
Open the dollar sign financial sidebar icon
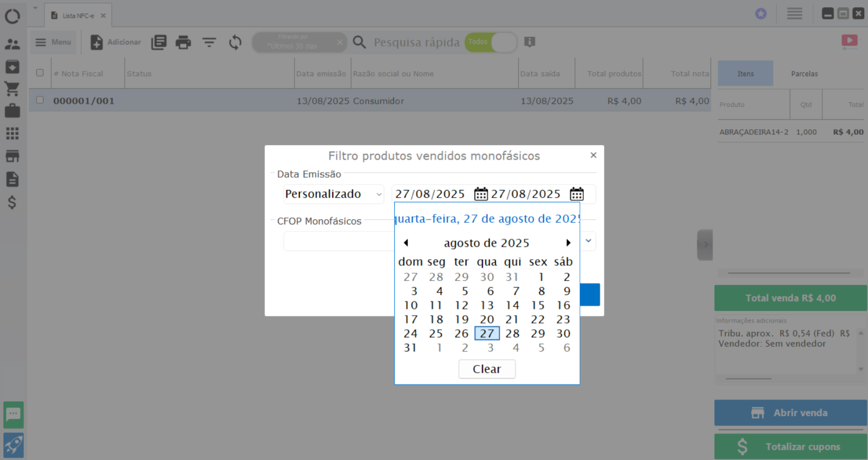coord(12,202)
